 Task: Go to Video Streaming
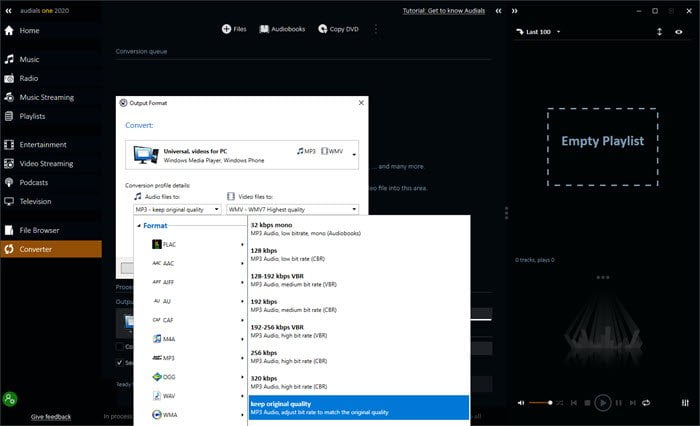(51, 163)
